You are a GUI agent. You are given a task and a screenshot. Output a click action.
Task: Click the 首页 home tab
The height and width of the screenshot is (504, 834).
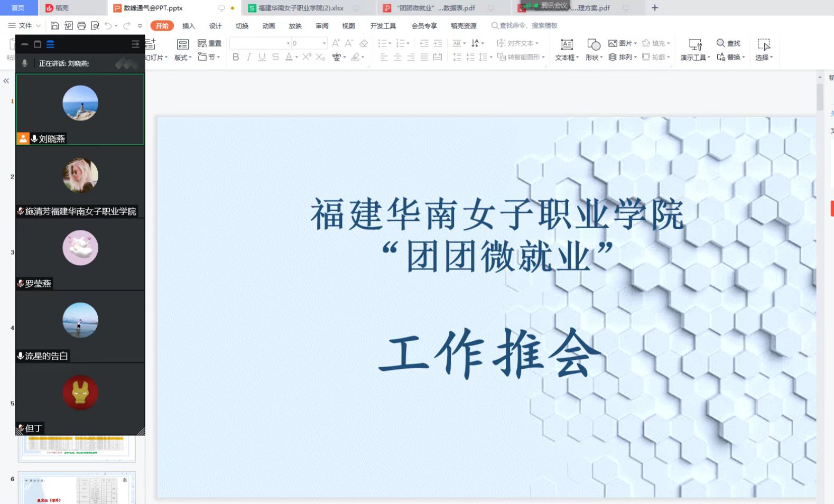(18, 7)
